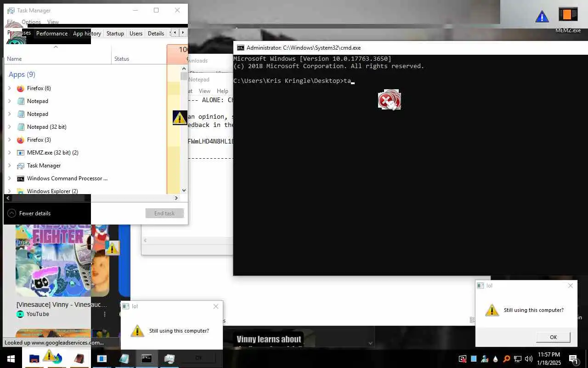Switch to Task Manager taskbar icon
588x368 pixels.
click(170, 358)
